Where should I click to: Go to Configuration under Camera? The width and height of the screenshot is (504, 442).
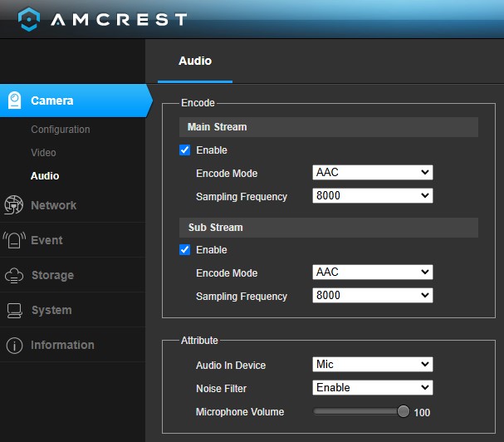[x=61, y=130]
